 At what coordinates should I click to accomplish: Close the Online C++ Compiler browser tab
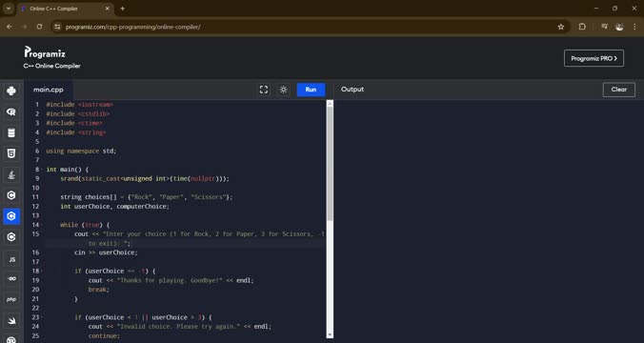point(108,9)
